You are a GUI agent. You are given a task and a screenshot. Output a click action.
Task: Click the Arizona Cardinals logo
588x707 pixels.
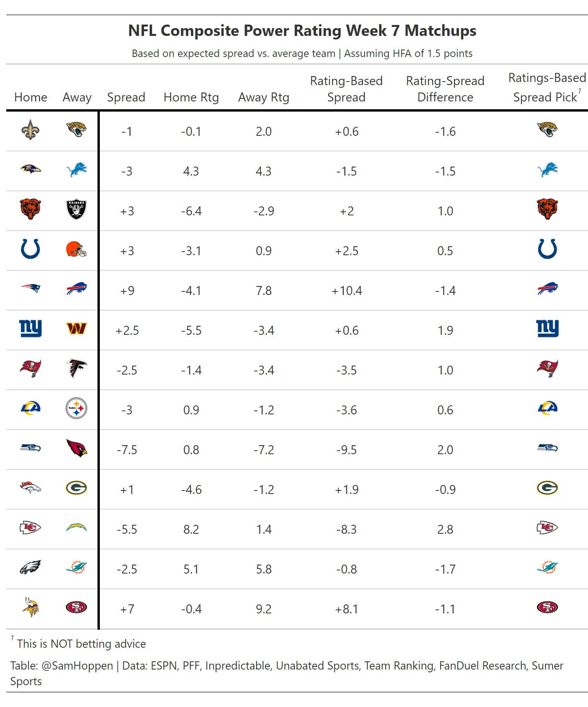pos(76,448)
